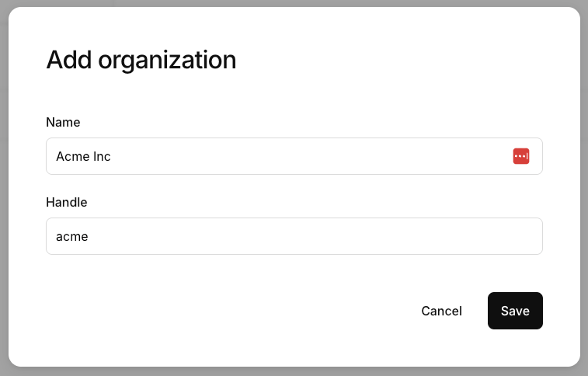This screenshot has height=376, width=588.
Task: Select the text Acme Inc in Name
Action: (x=83, y=156)
